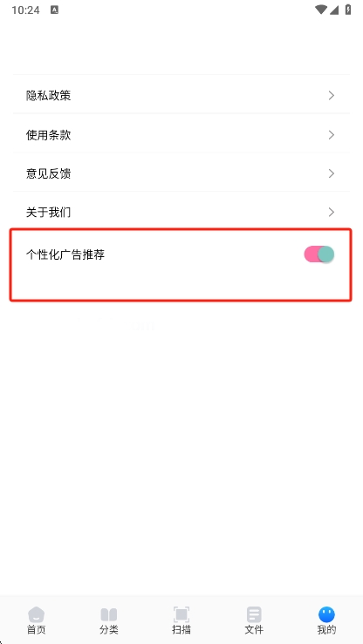Tap the 意见反馈 chevron arrow
363x644 pixels.
(332, 173)
